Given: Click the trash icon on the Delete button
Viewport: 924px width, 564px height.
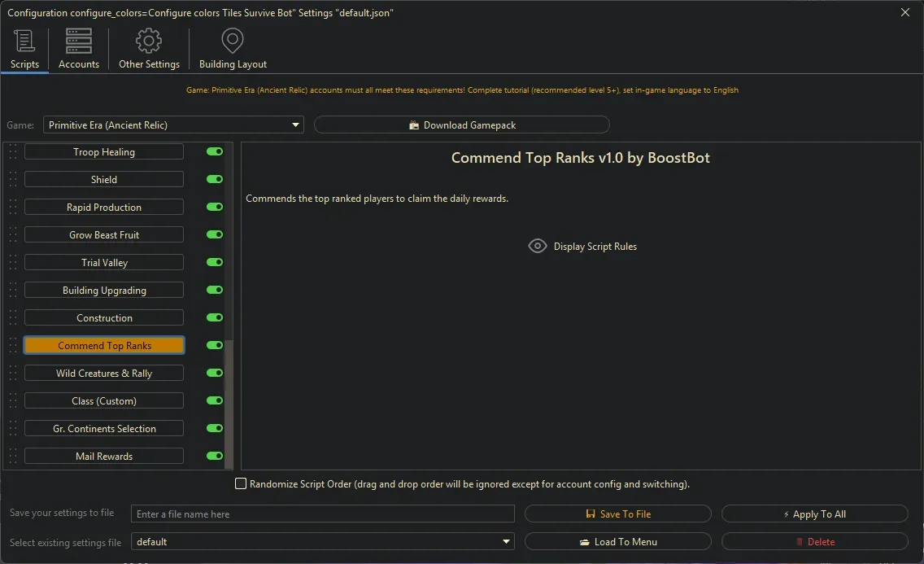Looking at the screenshot, I should 800,541.
